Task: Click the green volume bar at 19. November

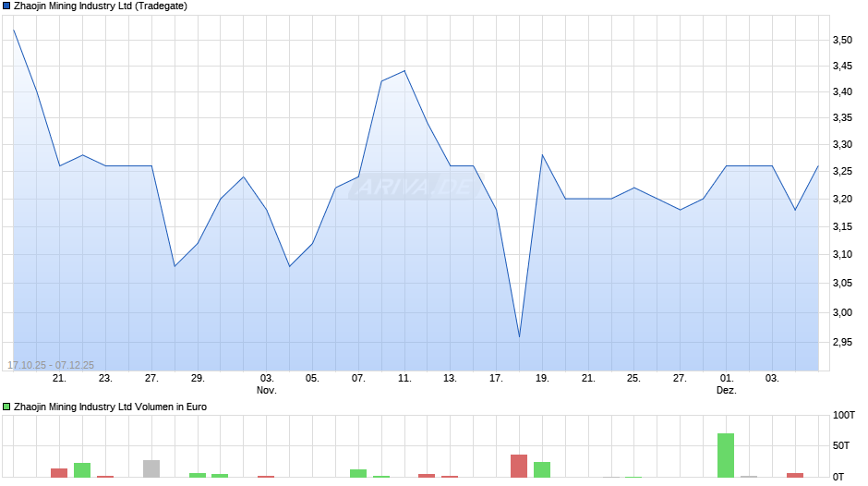Action: [542, 470]
